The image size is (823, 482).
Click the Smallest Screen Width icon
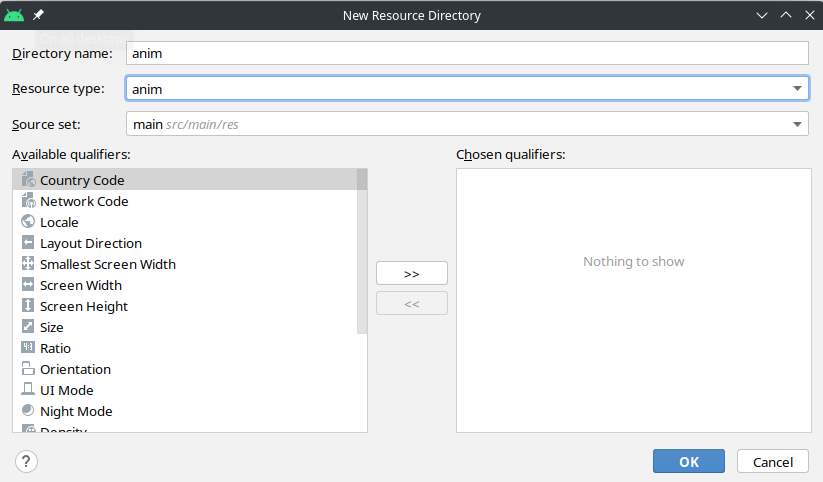[28, 264]
